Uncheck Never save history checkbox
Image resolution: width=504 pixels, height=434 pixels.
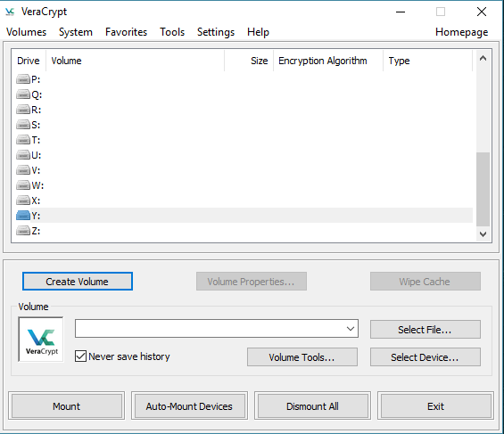point(80,356)
